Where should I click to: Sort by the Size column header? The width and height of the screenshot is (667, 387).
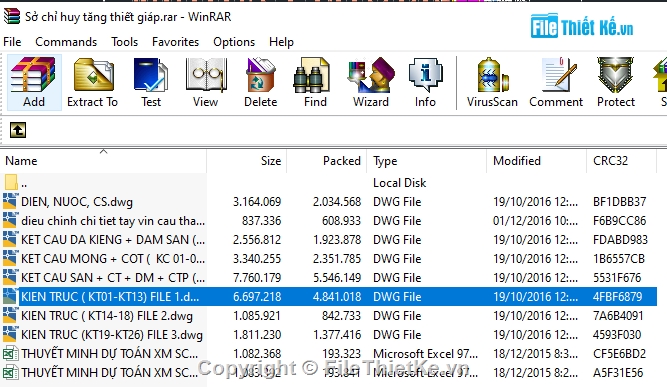point(247,161)
